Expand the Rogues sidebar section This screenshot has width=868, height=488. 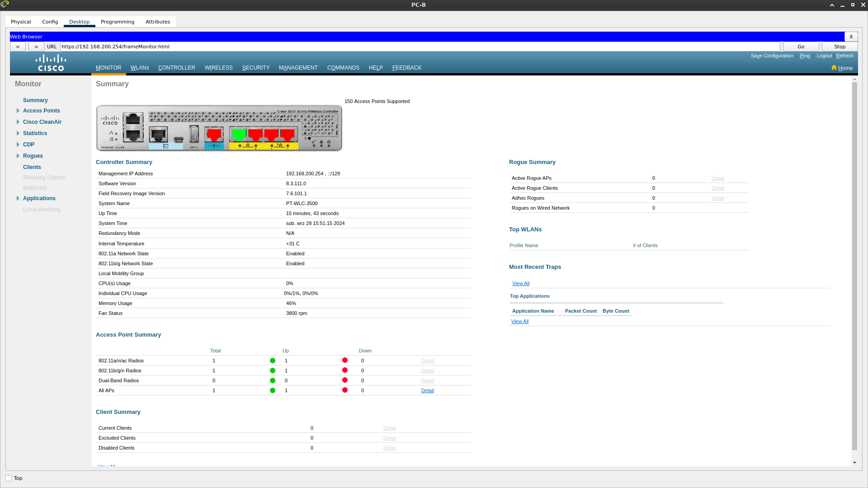18,156
